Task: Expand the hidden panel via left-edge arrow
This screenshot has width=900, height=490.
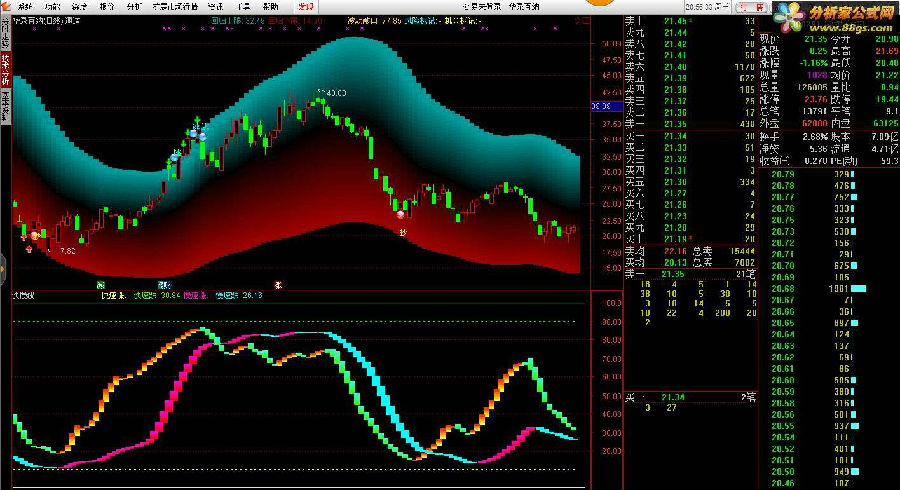Action: (x=2, y=267)
